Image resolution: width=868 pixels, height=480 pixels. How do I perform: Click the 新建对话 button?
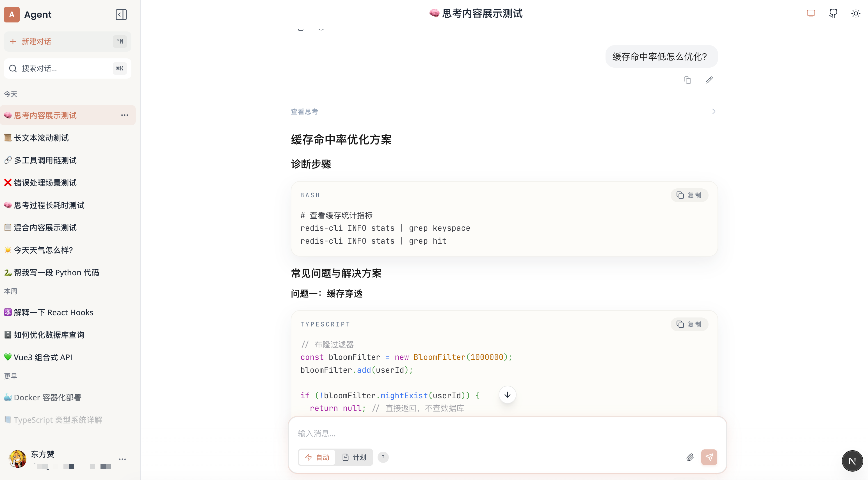pyautogui.click(x=67, y=42)
